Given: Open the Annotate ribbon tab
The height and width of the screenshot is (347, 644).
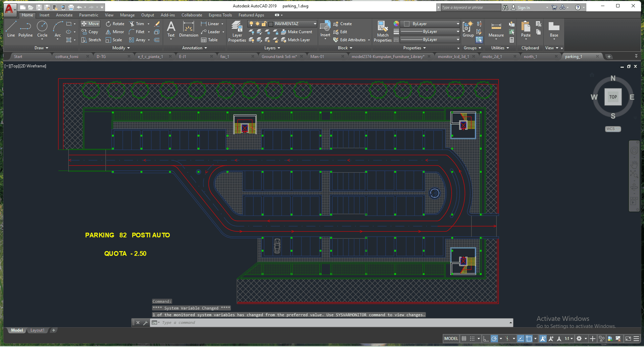Looking at the screenshot, I should click(x=64, y=15).
